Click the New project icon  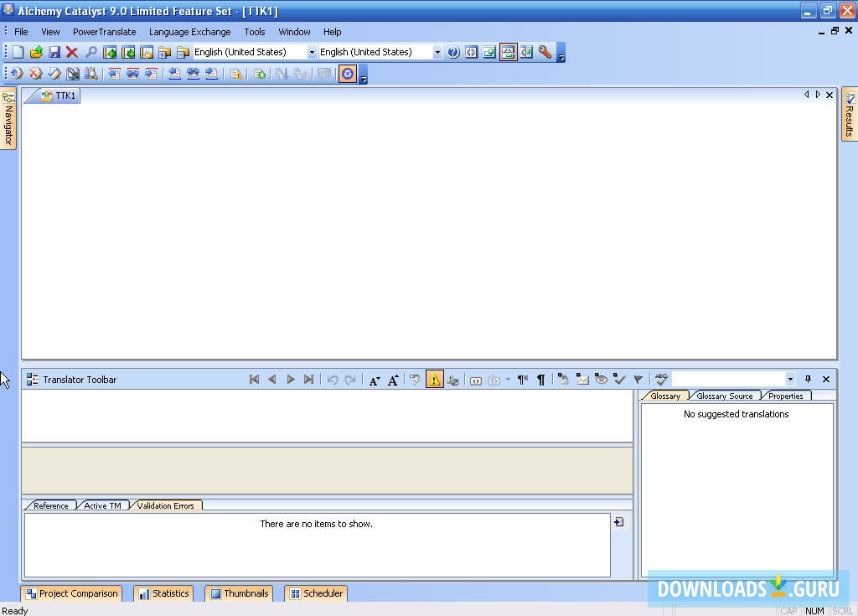[x=18, y=52]
